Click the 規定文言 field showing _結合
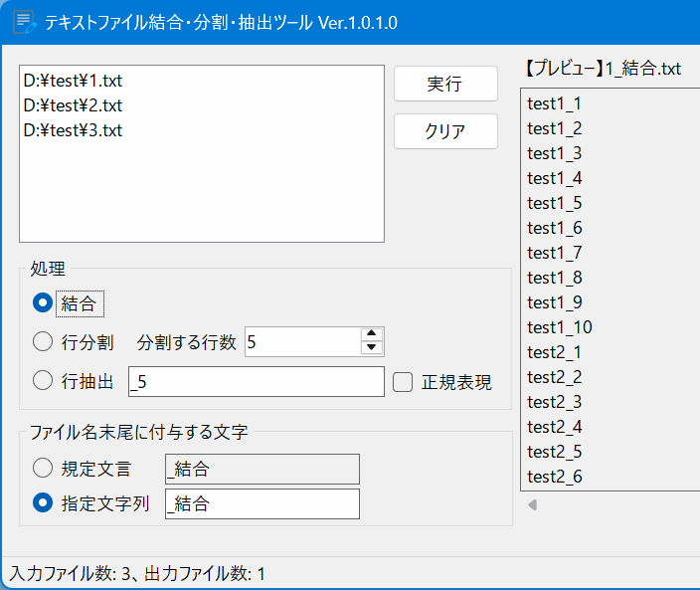 point(262,469)
